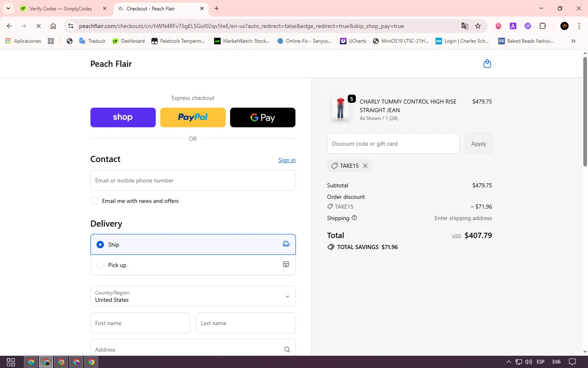Click the address bar URL
The height and width of the screenshot is (368, 588).
click(x=241, y=26)
